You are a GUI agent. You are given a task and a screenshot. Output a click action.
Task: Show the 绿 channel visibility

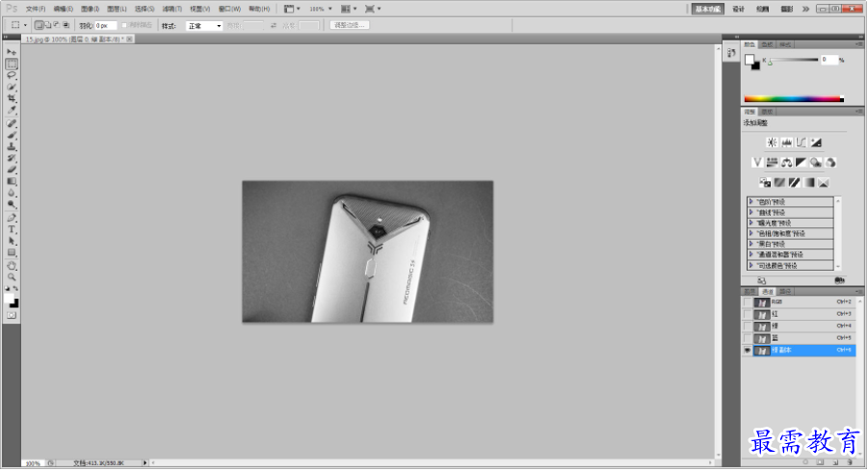pyautogui.click(x=748, y=327)
